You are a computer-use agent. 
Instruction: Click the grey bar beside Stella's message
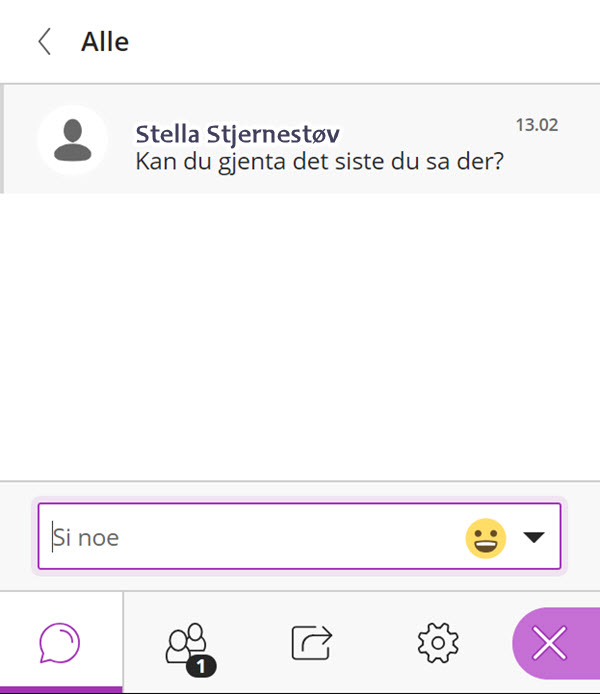click(2, 139)
